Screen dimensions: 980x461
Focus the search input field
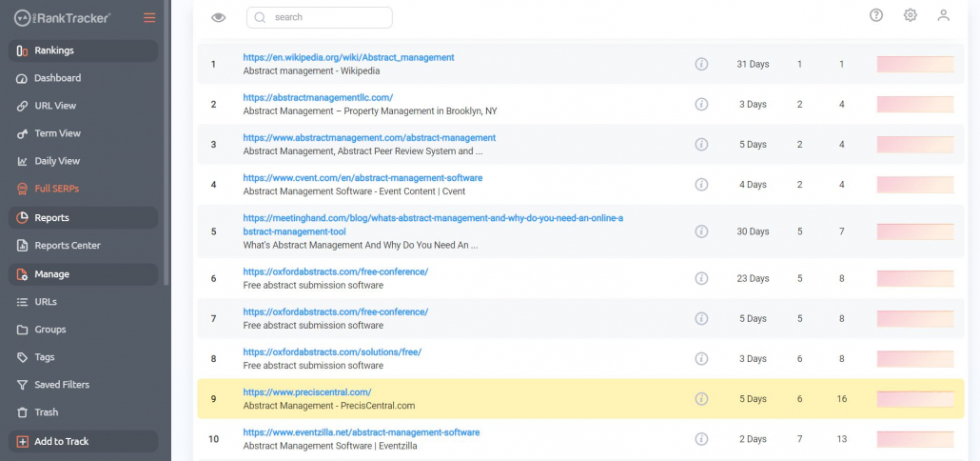(320, 17)
